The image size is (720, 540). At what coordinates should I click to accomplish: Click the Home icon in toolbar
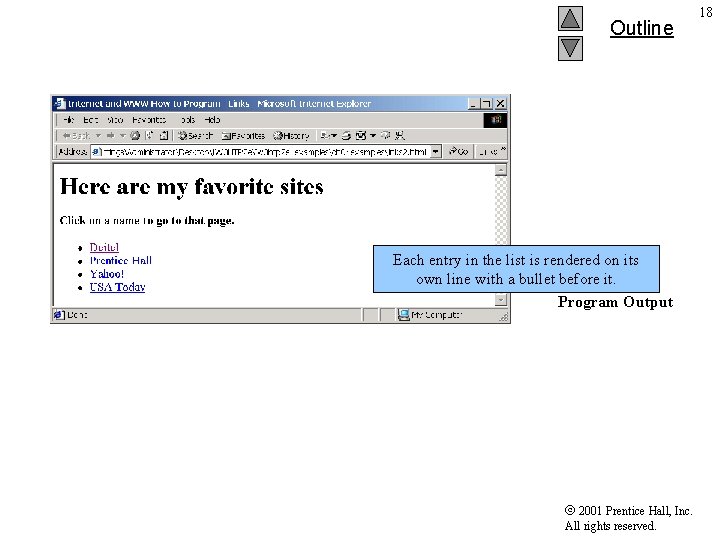click(164, 135)
